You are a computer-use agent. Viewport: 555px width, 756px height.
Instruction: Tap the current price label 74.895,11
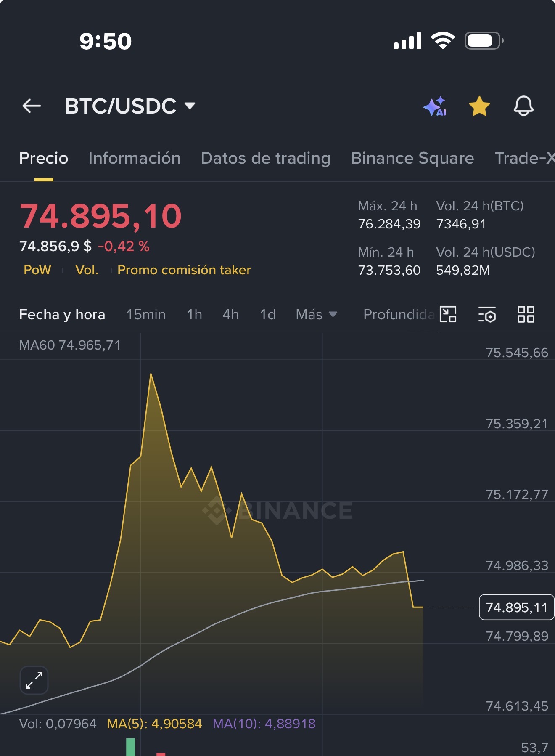tap(517, 607)
